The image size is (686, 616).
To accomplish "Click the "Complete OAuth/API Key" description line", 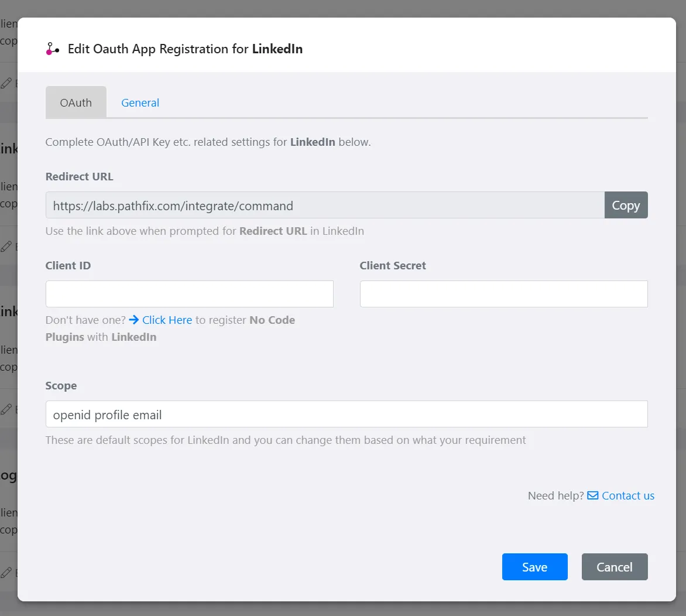I will click(x=208, y=142).
